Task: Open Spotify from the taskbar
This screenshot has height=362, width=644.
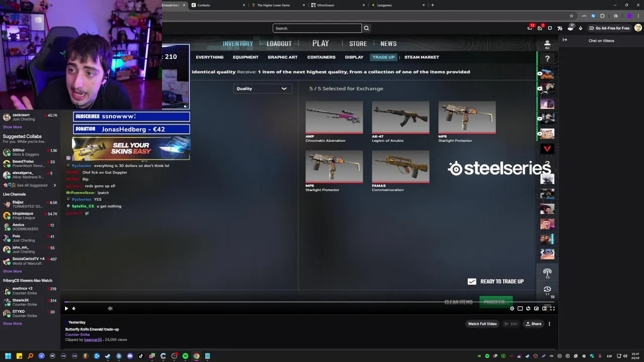Action: point(185,356)
